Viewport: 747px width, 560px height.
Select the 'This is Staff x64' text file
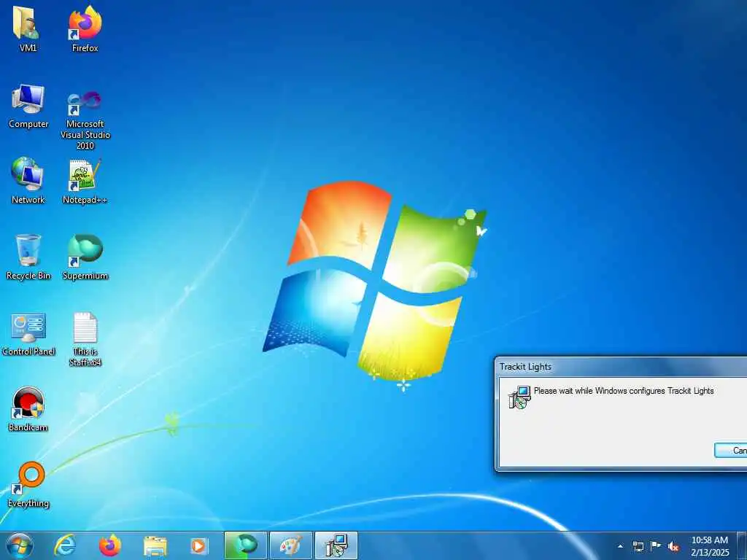(x=85, y=339)
